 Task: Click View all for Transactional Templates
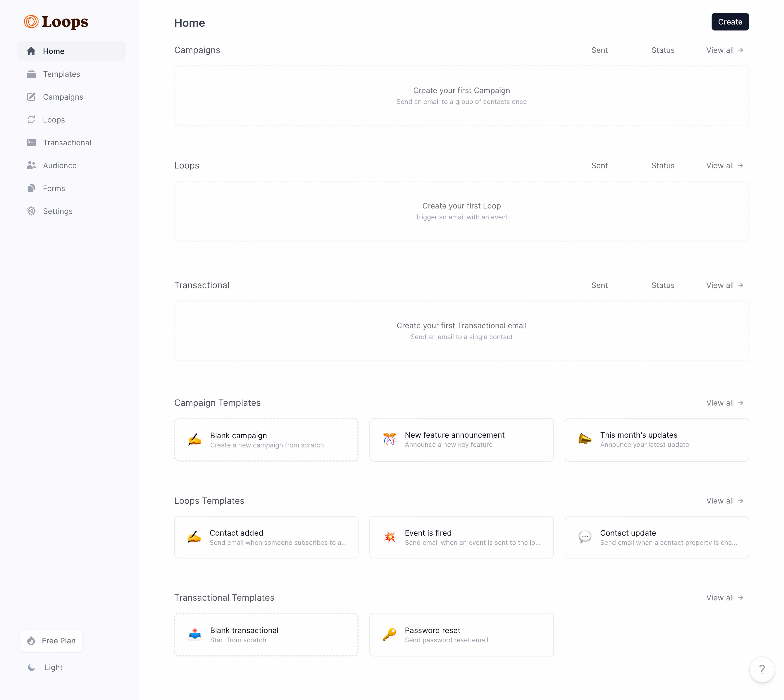click(x=724, y=598)
